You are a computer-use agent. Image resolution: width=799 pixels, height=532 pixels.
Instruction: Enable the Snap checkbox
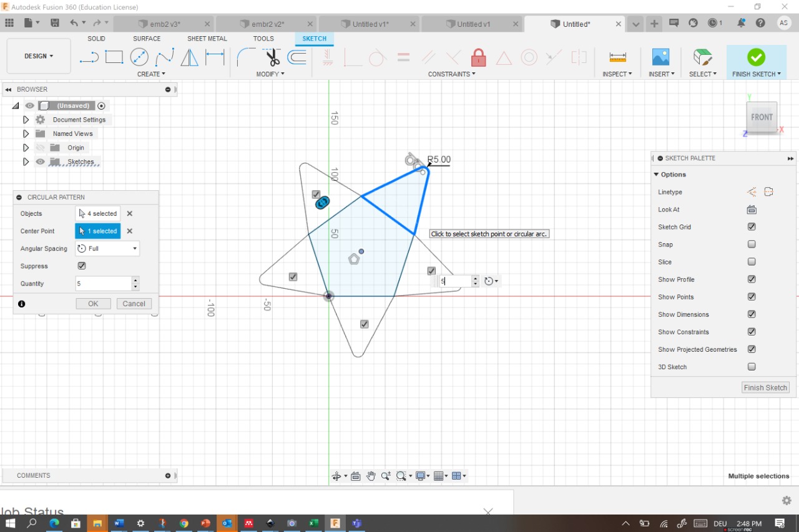tap(752, 244)
